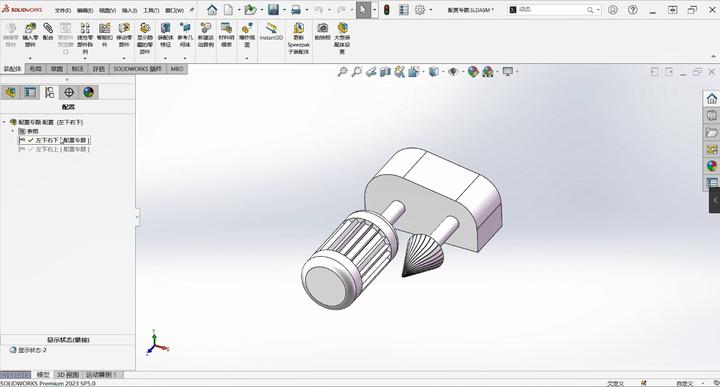720x387 pixels.
Task: Open the 视图(V) View menu
Action: (107, 10)
